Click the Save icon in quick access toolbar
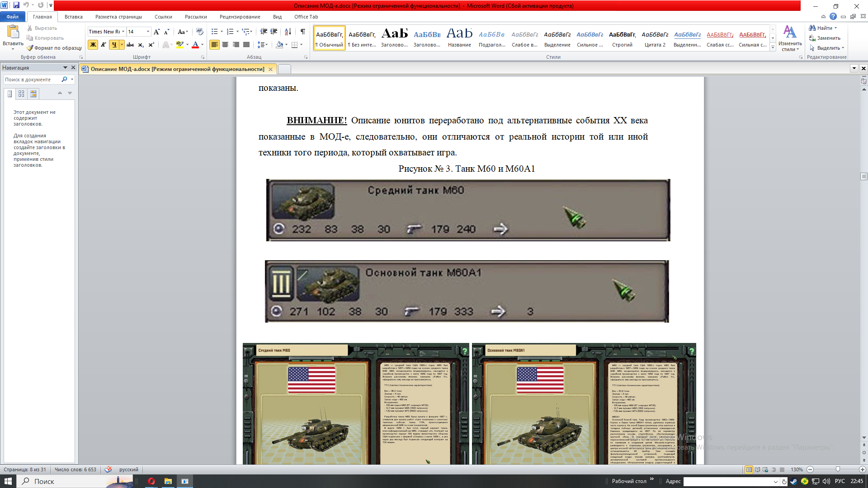The height and width of the screenshot is (488, 868). [x=16, y=5]
